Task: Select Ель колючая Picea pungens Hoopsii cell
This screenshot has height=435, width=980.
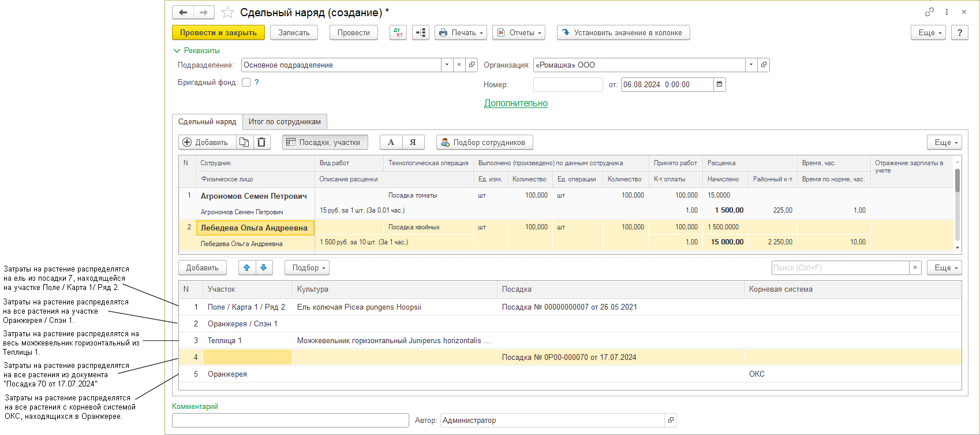Action: point(395,307)
